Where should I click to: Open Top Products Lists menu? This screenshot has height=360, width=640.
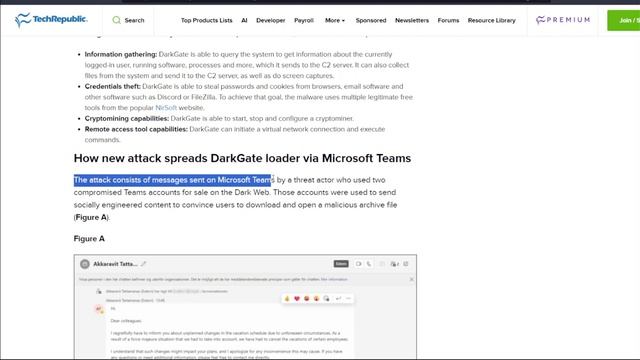click(x=207, y=20)
